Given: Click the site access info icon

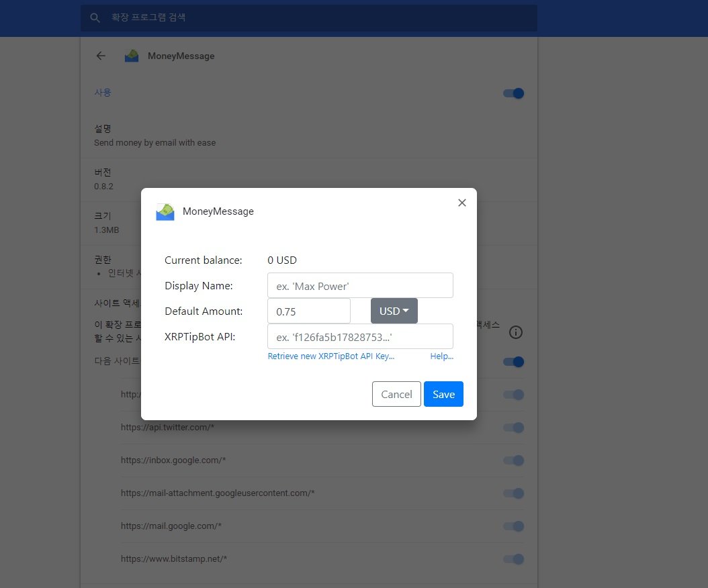Looking at the screenshot, I should tap(516, 332).
